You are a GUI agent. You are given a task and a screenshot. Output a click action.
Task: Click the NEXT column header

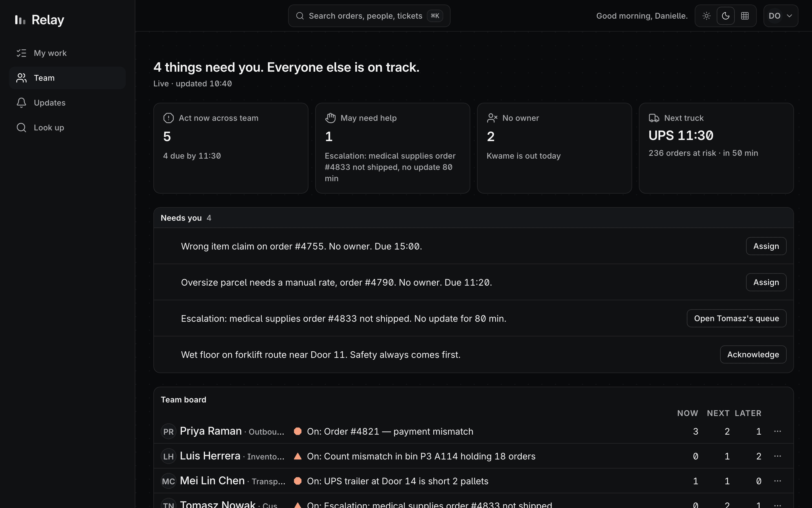(x=718, y=413)
